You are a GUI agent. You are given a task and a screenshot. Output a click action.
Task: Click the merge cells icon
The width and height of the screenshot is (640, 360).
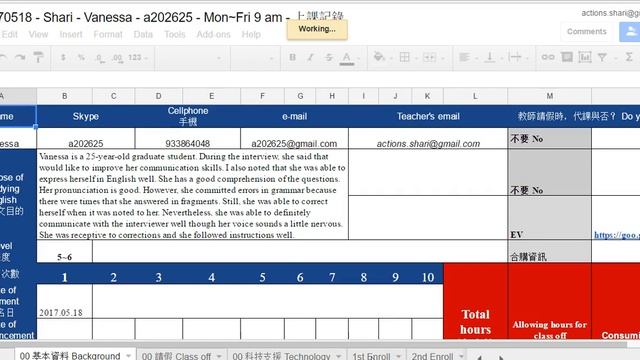click(x=429, y=58)
